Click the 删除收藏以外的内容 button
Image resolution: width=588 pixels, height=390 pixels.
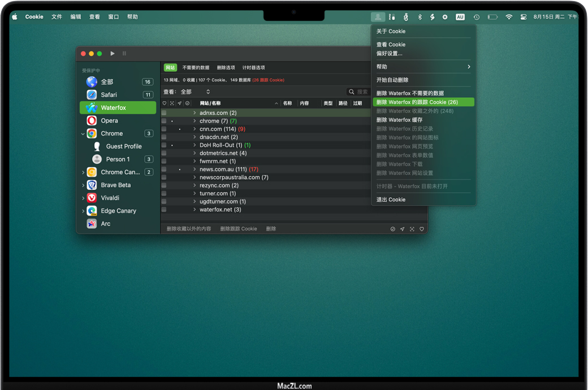(x=189, y=229)
